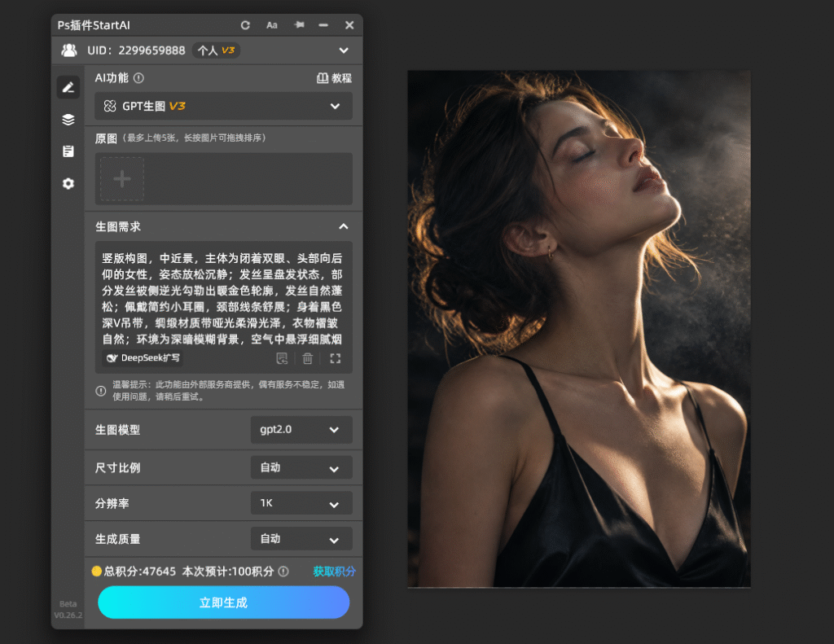Click the generated portrait image
Viewport: 834px width, 644px height.
tap(579, 329)
